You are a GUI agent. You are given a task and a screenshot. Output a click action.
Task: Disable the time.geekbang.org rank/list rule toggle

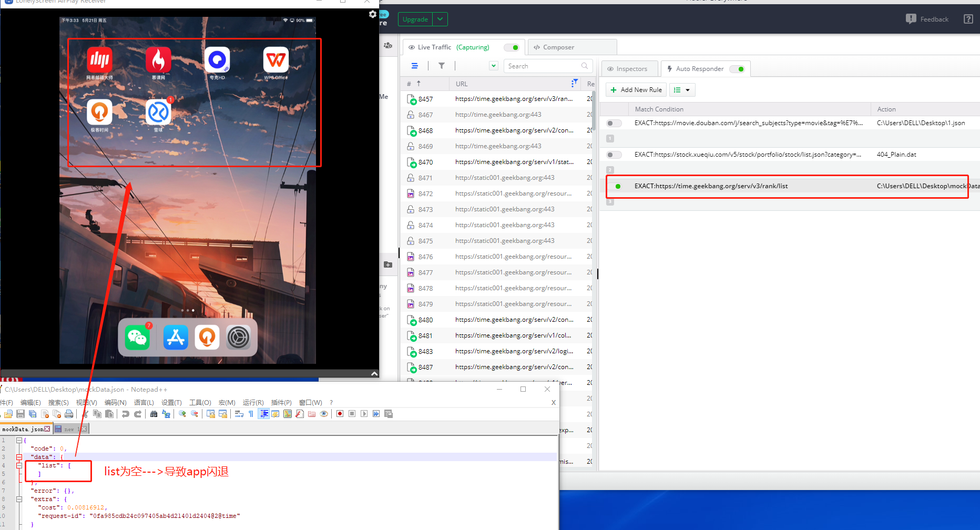(615, 186)
